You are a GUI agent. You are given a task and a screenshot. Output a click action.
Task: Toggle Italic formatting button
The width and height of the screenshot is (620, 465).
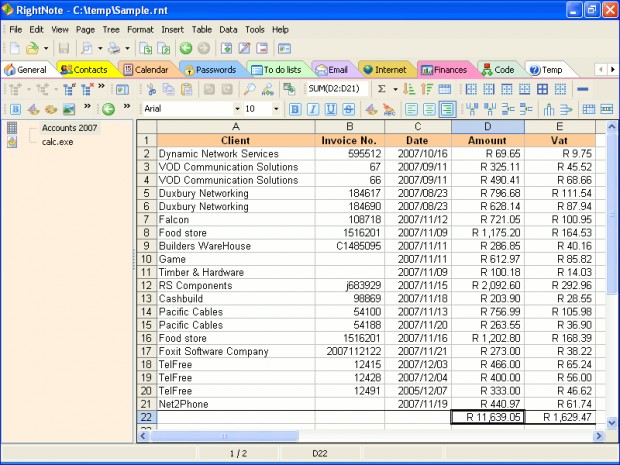tap(313, 109)
